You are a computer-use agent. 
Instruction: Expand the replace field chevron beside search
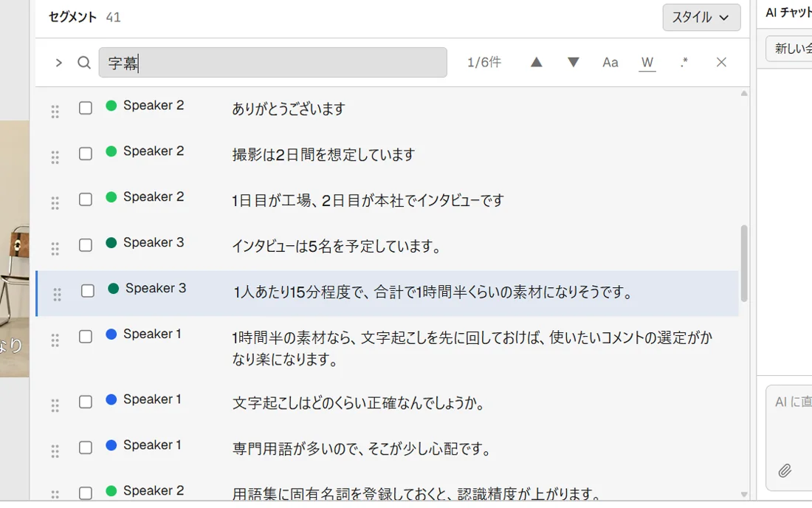(x=58, y=63)
